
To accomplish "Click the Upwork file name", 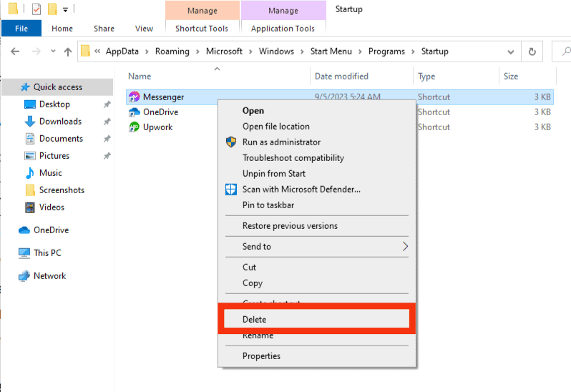I will (157, 127).
